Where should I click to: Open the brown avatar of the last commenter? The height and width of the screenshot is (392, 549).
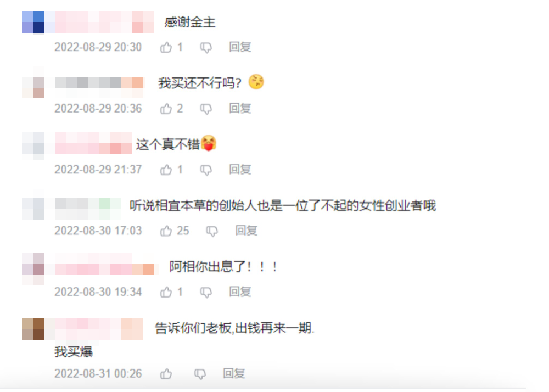(x=33, y=329)
